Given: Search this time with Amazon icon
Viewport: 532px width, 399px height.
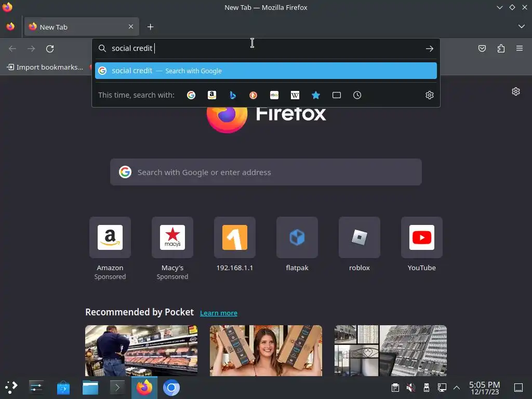Looking at the screenshot, I should (x=212, y=95).
